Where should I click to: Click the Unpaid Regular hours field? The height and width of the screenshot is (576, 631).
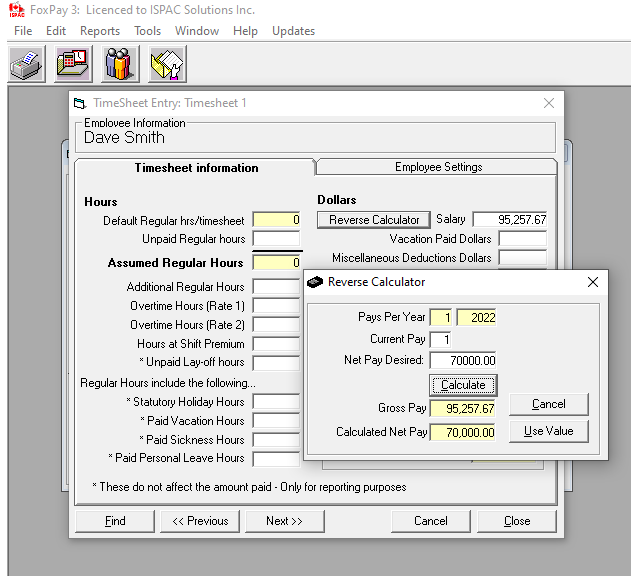click(x=276, y=239)
